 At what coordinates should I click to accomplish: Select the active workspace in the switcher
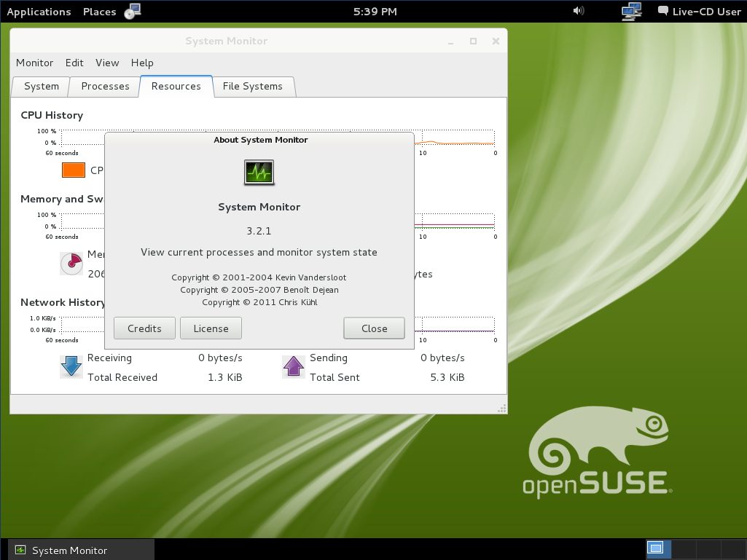click(658, 548)
